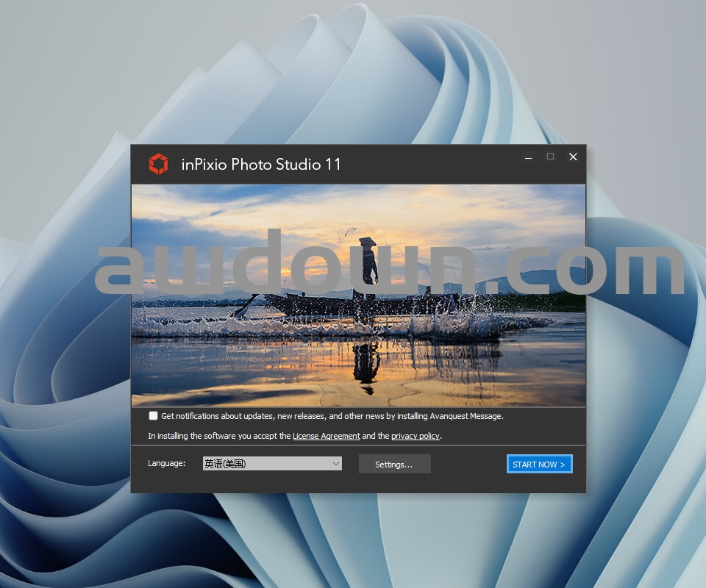Maximize the inPixio installer window
The image size is (706, 588).
click(550, 157)
